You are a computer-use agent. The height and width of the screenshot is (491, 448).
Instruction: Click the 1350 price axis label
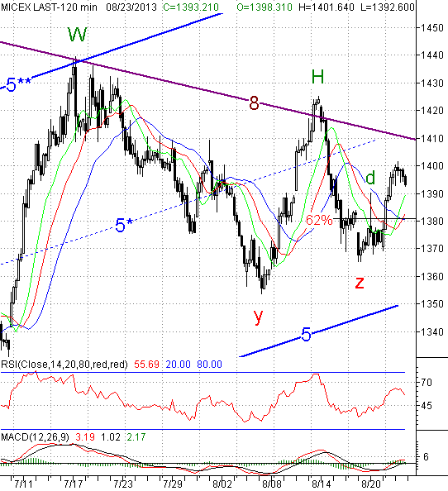[432, 304]
